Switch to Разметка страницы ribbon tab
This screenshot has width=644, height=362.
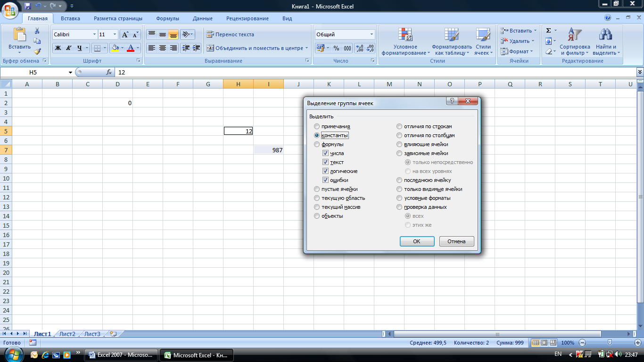pyautogui.click(x=118, y=18)
